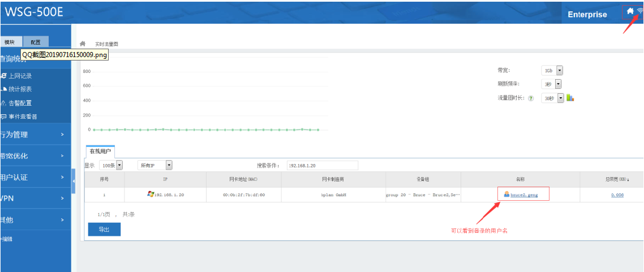Click the breadcrumb home icon
The image size is (644, 272).
(x=83, y=44)
